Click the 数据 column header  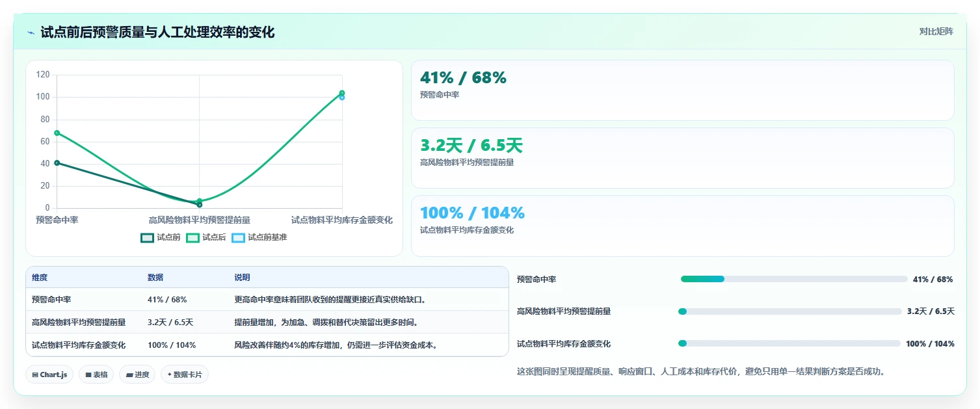click(155, 278)
